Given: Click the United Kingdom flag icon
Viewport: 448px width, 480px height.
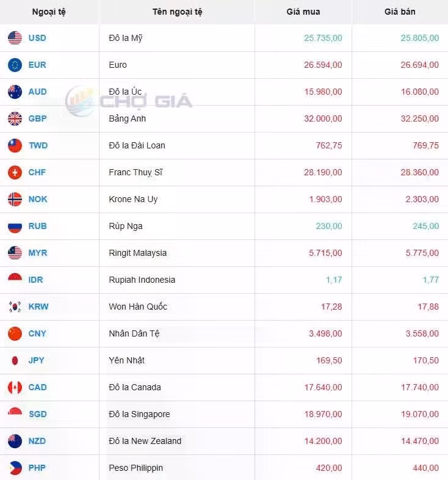Looking at the screenshot, I should tap(15, 118).
